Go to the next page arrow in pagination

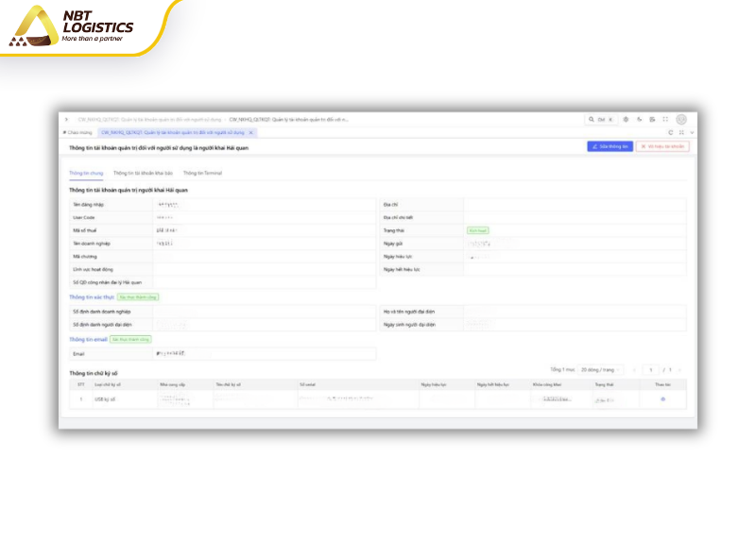pos(679,370)
